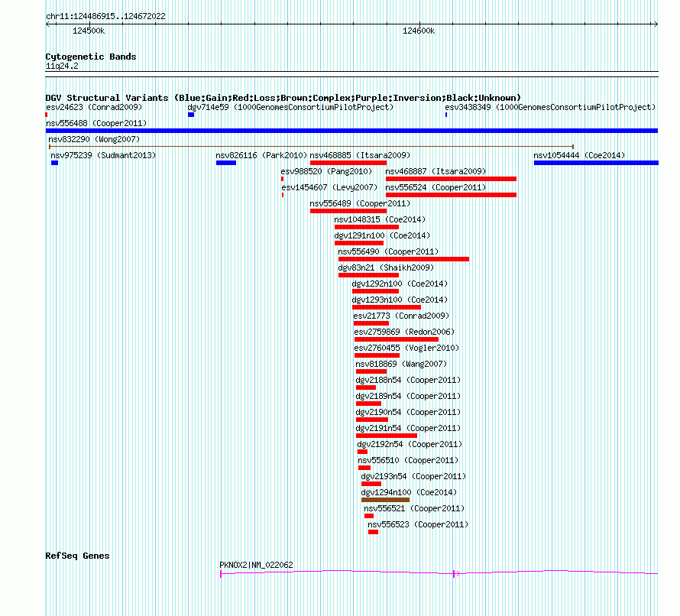Screen dimensions: 680x616
Task: Select the dgv1294n100 brown complex bar
Action: pos(385,500)
